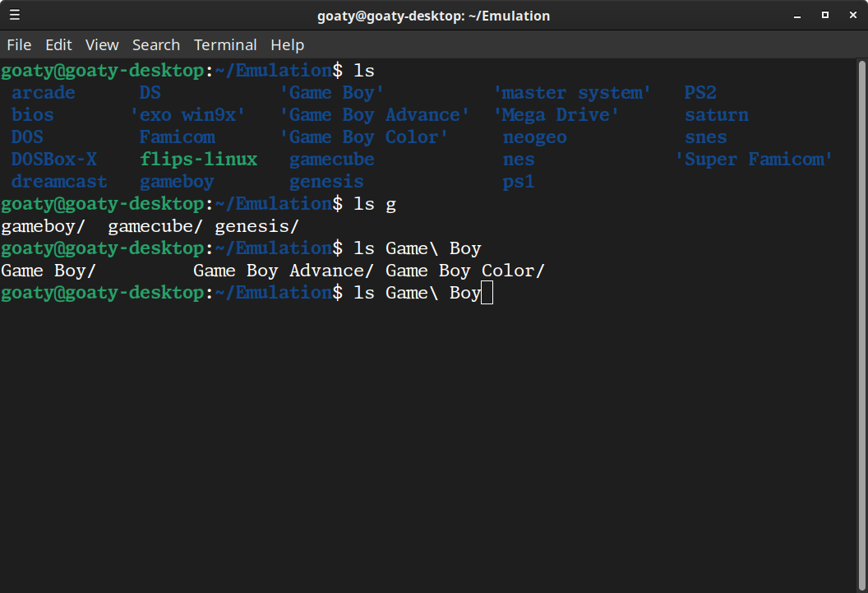Viewport: 868px width, 593px height.
Task: Click the blue 'gameboy' listing entry
Action: pos(178,182)
